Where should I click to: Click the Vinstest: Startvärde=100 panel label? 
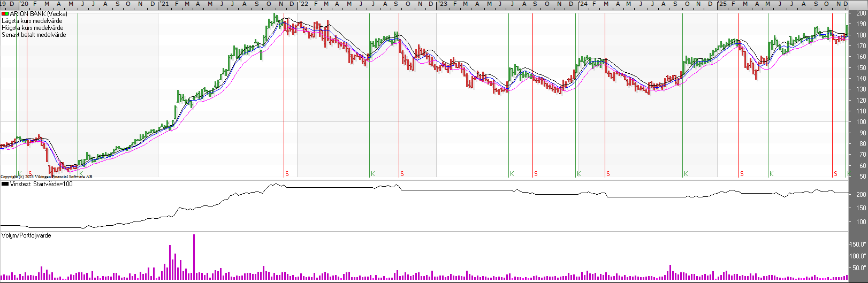click(x=41, y=184)
